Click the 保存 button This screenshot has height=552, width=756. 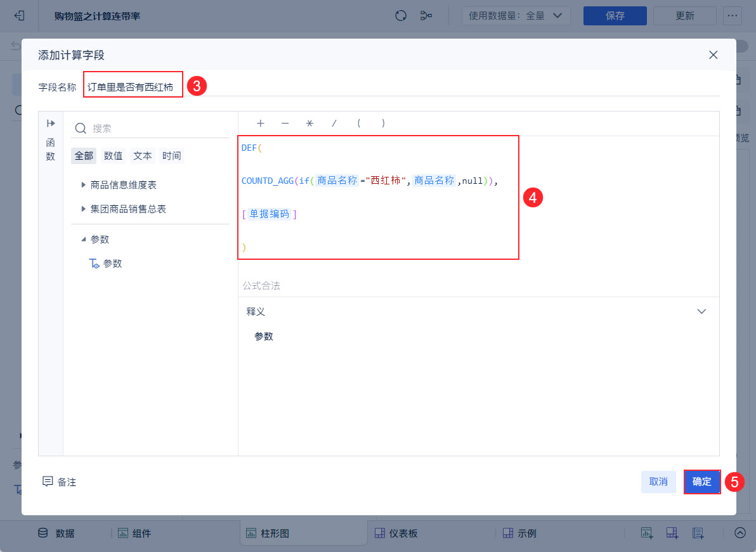[615, 16]
